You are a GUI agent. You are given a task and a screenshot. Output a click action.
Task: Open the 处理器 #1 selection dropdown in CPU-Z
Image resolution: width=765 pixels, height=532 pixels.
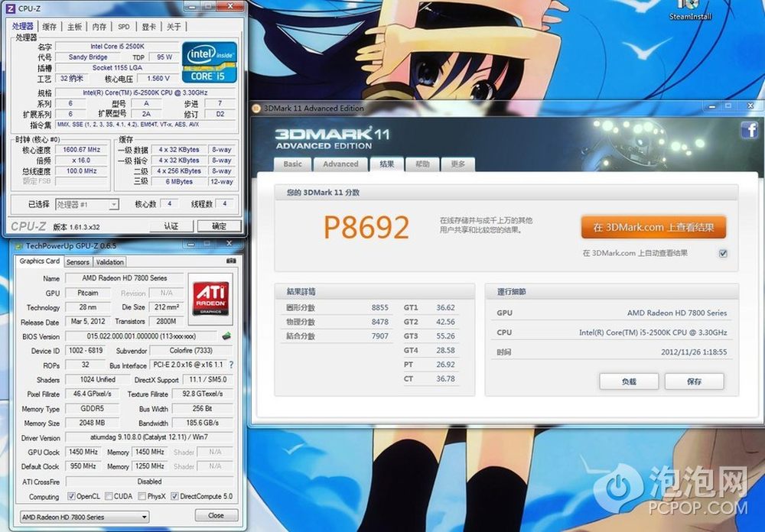click(87, 204)
